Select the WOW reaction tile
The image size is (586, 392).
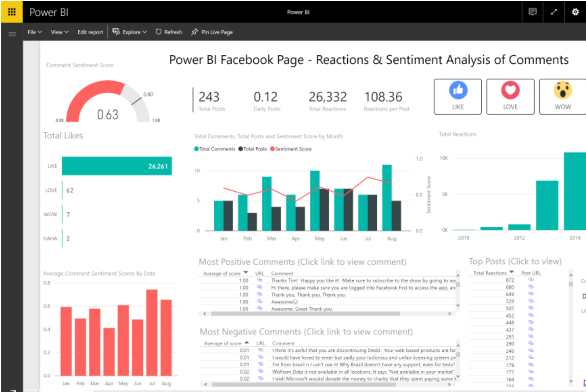tap(563, 97)
